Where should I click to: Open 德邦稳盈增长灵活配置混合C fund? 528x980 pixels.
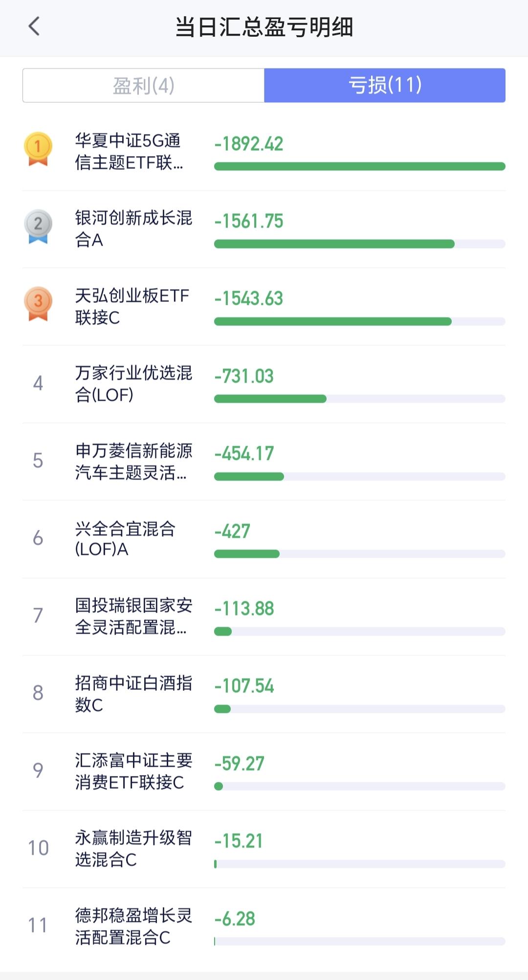click(x=133, y=926)
